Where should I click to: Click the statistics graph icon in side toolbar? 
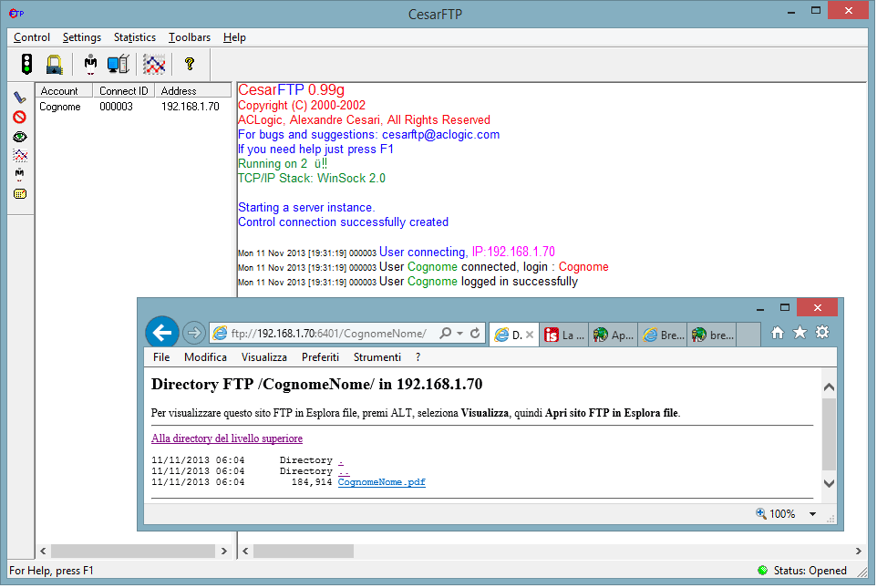[19, 156]
